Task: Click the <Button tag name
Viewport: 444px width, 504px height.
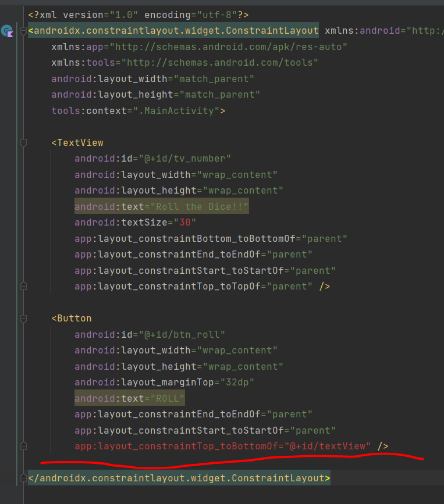Action: click(72, 318)
